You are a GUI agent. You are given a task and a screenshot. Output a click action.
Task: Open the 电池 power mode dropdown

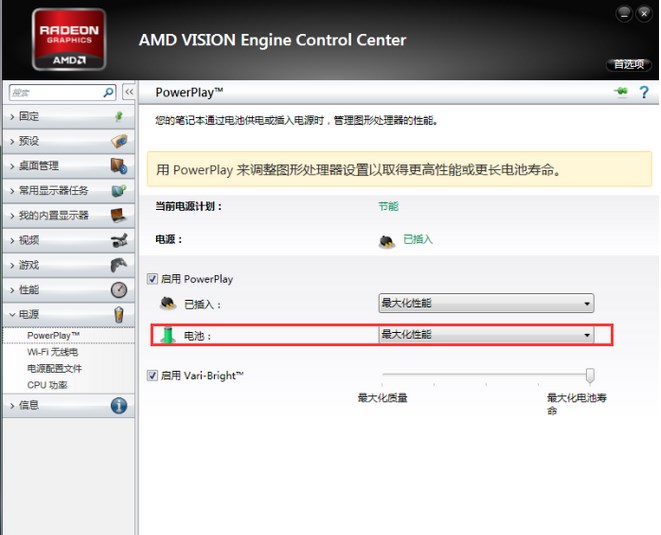pos(486,335)
